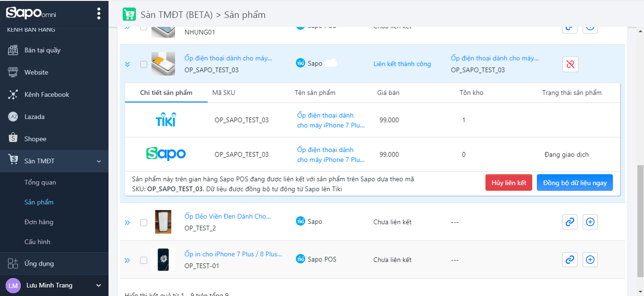The image size is (644, 296).
Task: Tick the checkbox for OP_SAPO_TEST_03 product
Action: point(144,65)
